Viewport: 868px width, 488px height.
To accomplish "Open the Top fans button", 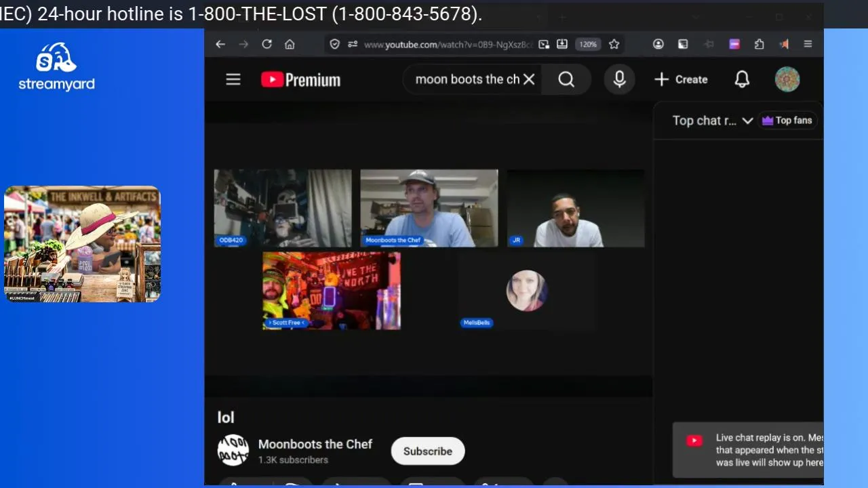I will (787, 121).
